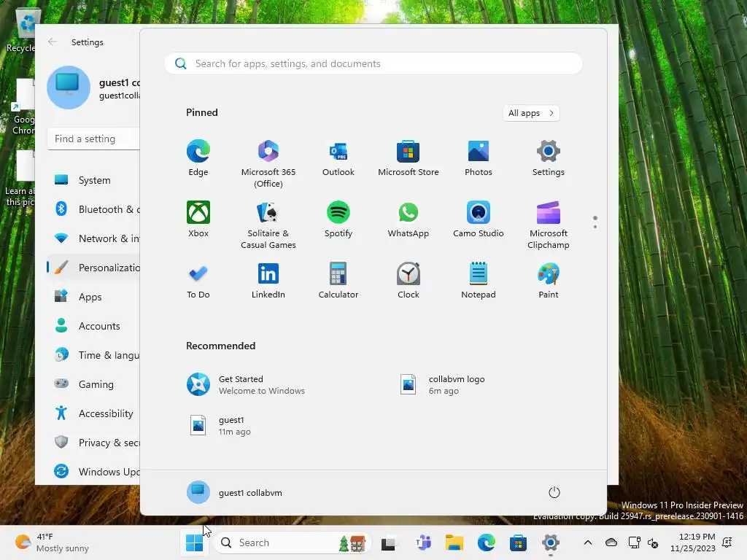Open File Explorer from taskbar
The width and height of the screenshot is (747, 560).
click(x=454, y=542)
